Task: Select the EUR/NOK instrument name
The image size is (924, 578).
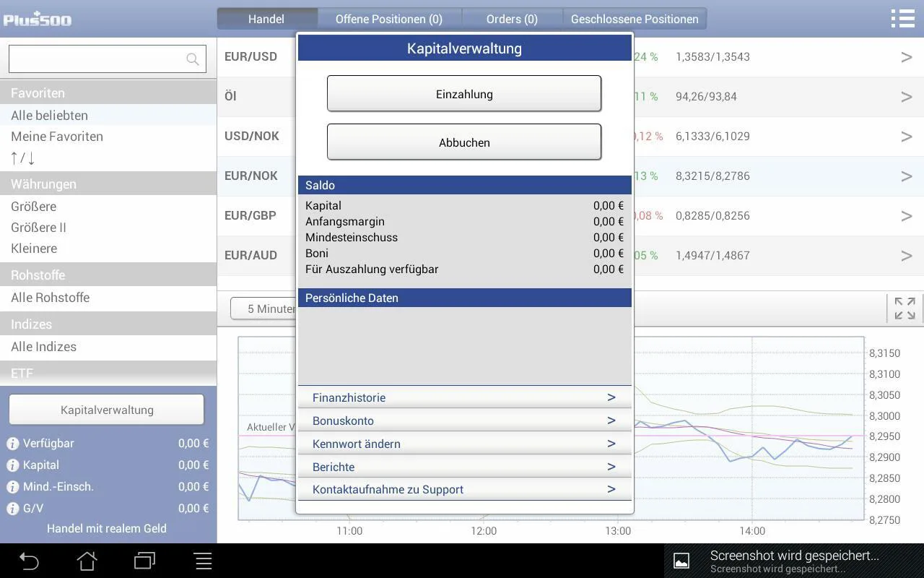Action: pos(251,176)
